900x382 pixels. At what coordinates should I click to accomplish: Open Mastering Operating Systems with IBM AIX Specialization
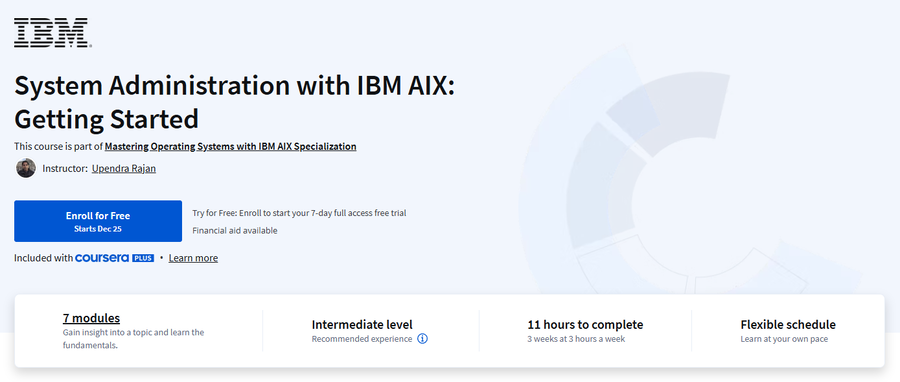pos(230,146)
